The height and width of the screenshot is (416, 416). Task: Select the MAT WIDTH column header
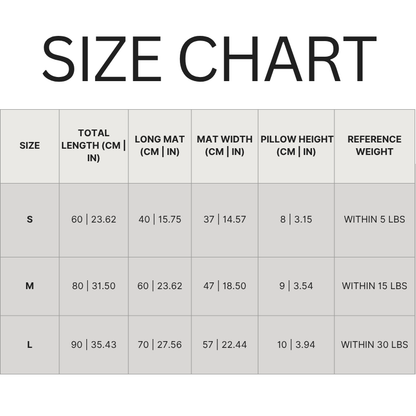point(225,146)
